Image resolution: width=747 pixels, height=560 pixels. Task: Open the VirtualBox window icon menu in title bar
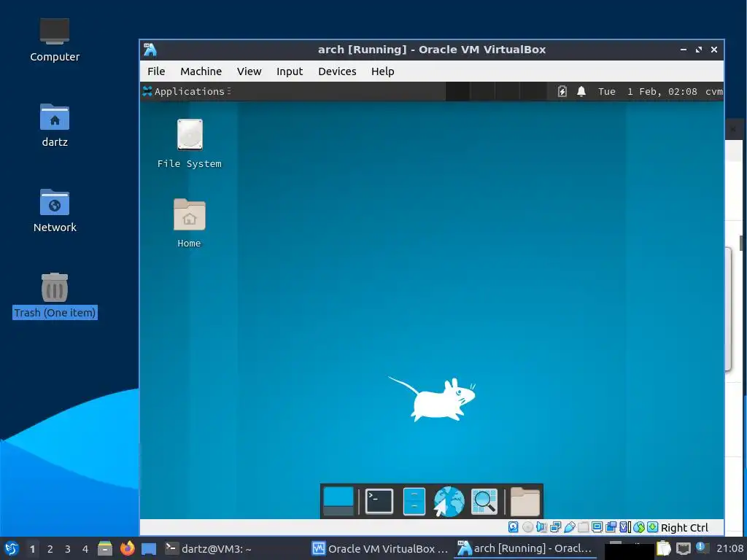click(x=150, y=50)
